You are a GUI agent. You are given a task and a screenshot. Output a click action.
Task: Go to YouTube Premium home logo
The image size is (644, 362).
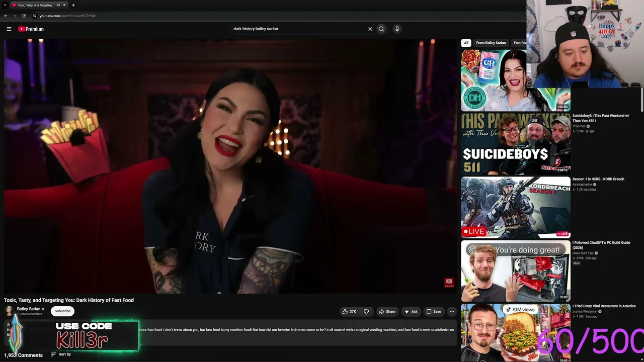(x=31, y=29)
